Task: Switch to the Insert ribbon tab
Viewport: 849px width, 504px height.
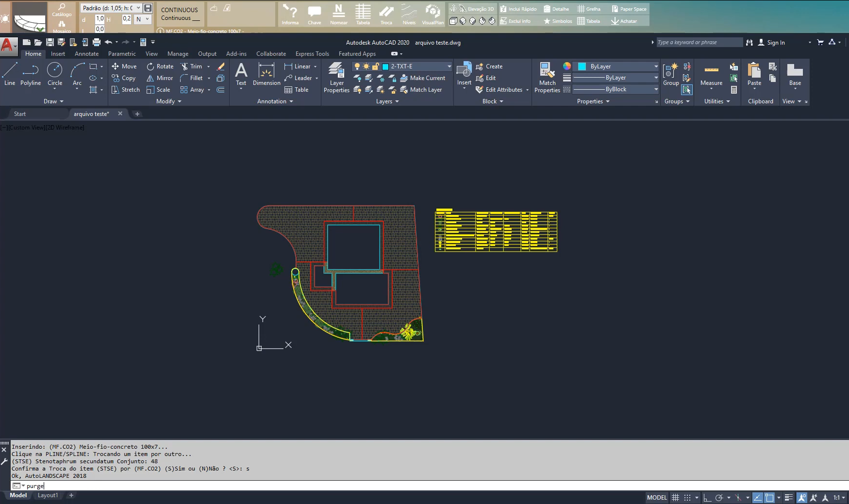Action: [x=58, y=54]
